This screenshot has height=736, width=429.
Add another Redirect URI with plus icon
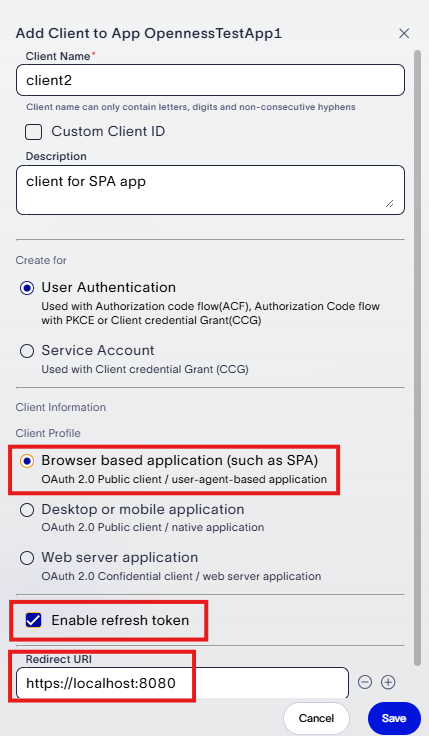point(388,682)
